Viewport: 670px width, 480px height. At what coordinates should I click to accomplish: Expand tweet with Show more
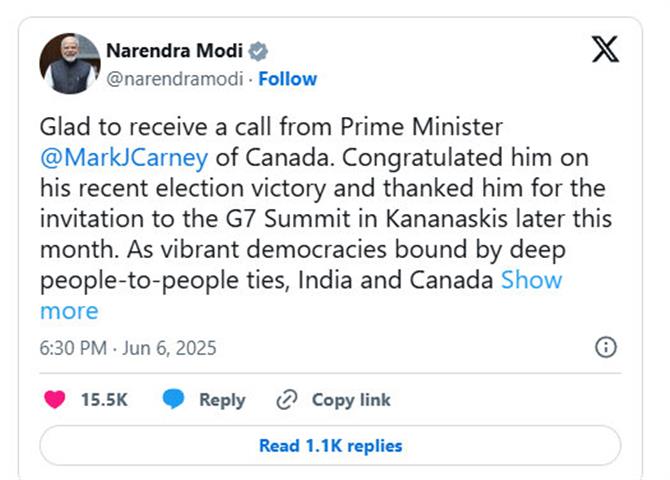tap(532, 280)
